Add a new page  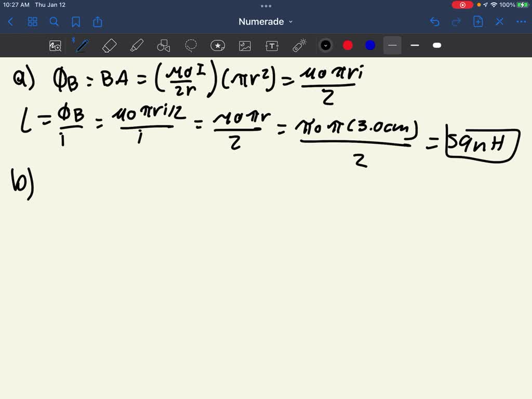pyautogui.click(x=478, y=22)
